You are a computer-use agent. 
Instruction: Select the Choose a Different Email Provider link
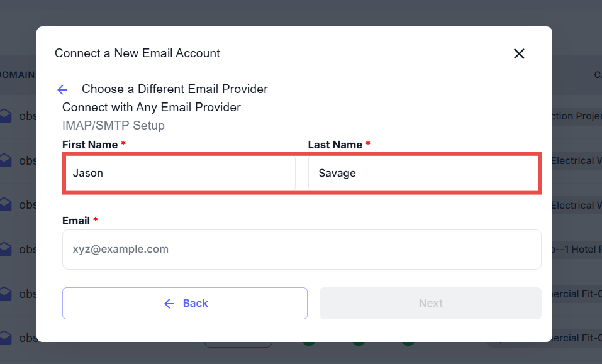point(174,89)
